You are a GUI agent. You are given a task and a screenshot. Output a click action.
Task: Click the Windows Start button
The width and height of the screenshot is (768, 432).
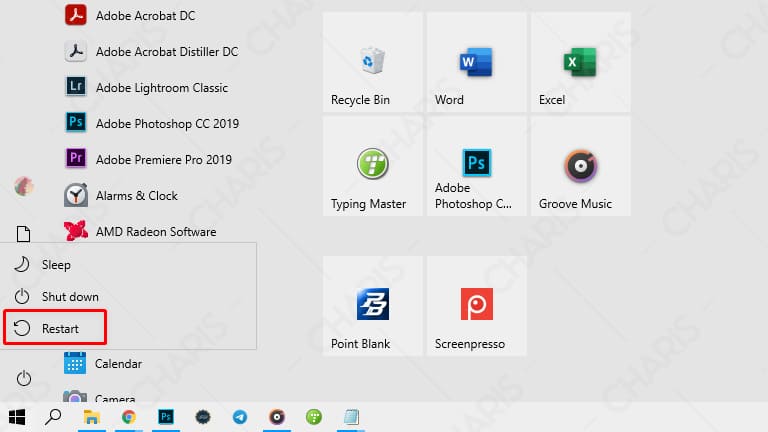tap(17, 417)
